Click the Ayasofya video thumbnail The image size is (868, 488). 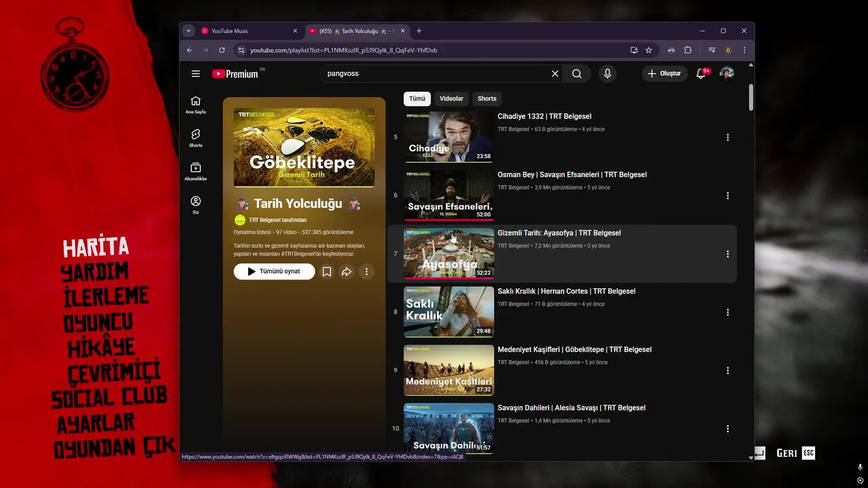point(449,253)
